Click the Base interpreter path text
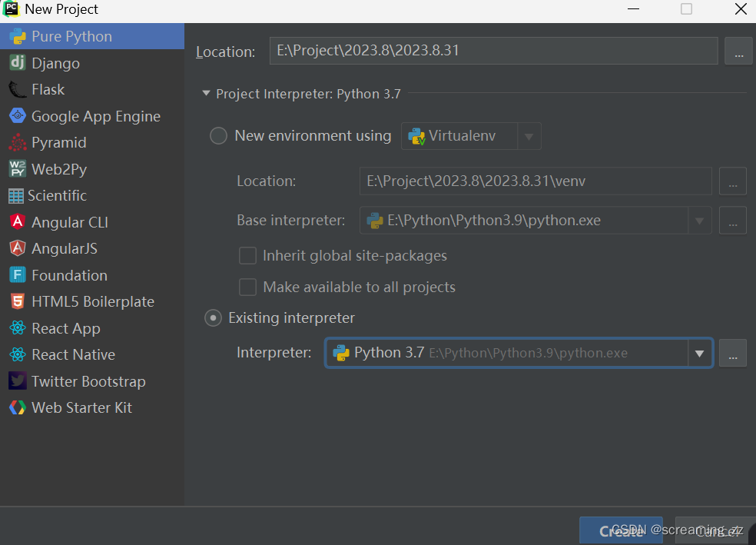The height and width of the screenshot is (545, 756). [494, 221]
